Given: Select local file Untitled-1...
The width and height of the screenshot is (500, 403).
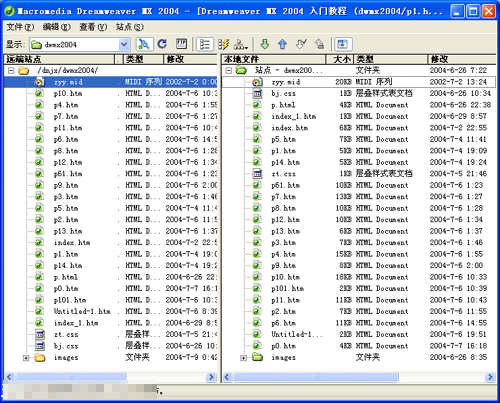Looking at the screenshot, I should tap(297, 334).
